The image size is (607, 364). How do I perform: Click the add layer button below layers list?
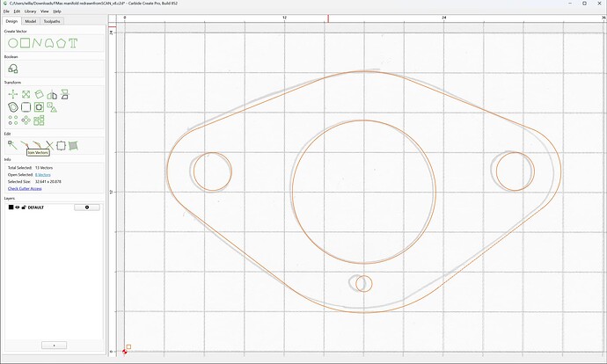(x=54, y=345)
